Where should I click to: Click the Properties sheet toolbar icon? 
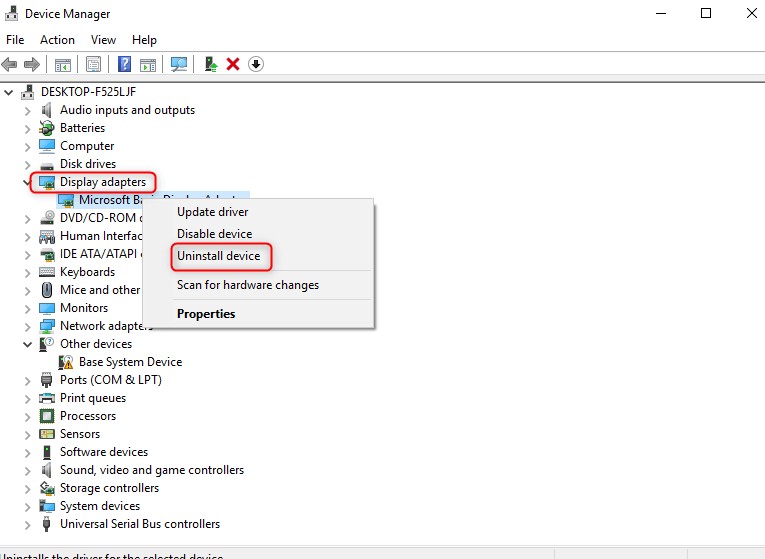click(93, 64)
